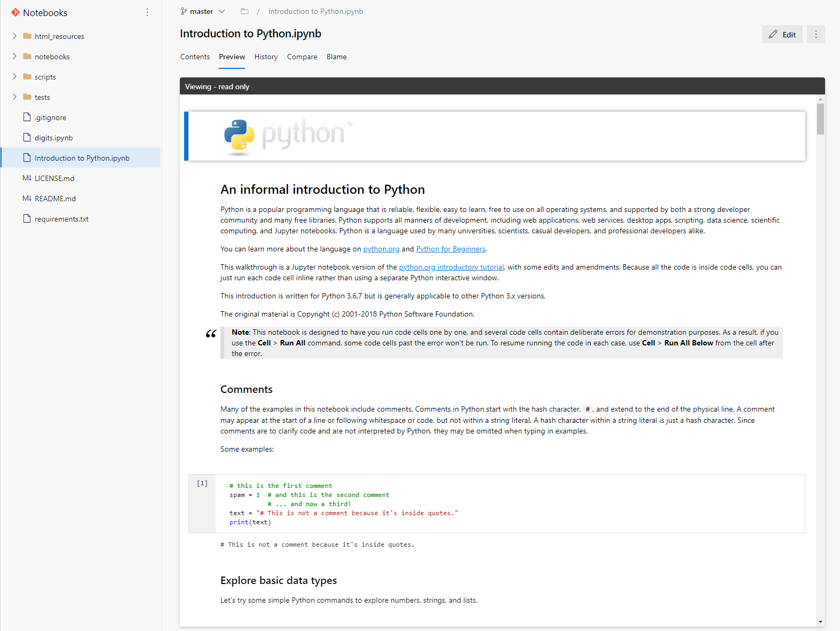The width and height of the screenshot is (840, 631).
Task: Open the Python for Beginners link
Action: [x=450, y=249]
